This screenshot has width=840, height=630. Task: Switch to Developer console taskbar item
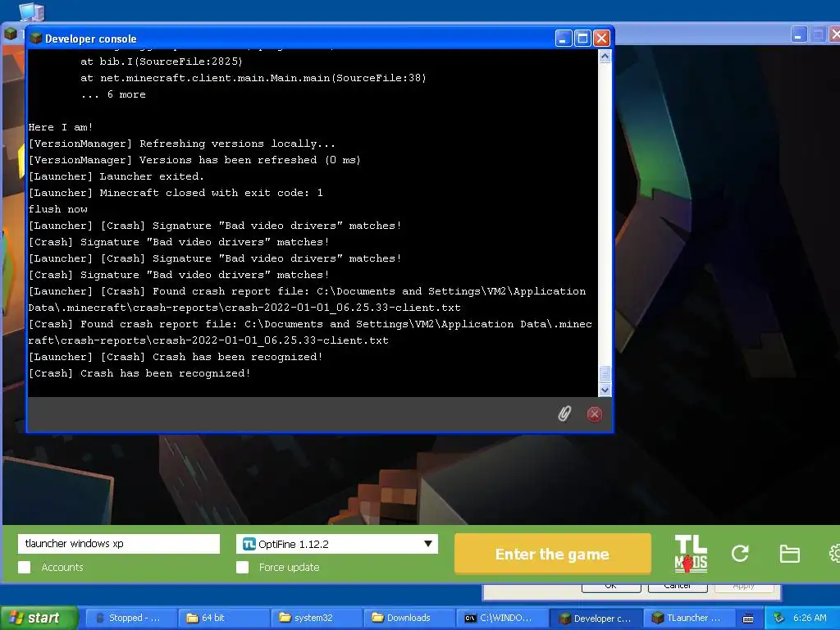(x=596, y=618)
